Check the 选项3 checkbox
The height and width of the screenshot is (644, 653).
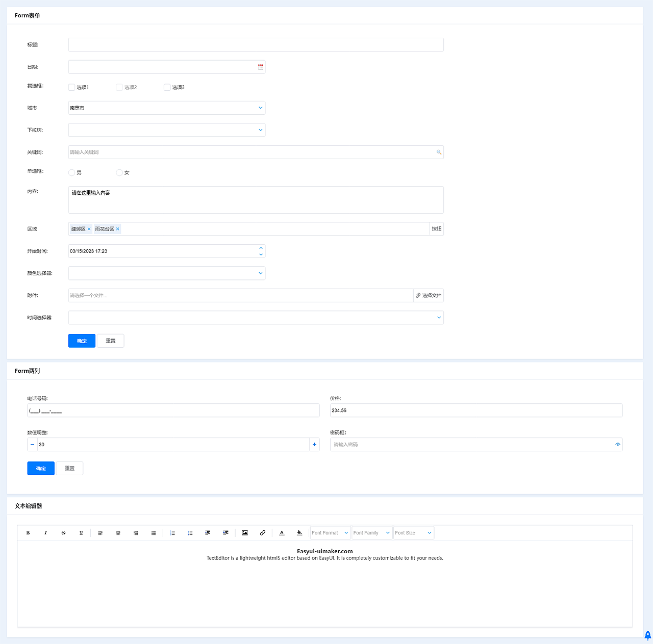tap(167, 87)
